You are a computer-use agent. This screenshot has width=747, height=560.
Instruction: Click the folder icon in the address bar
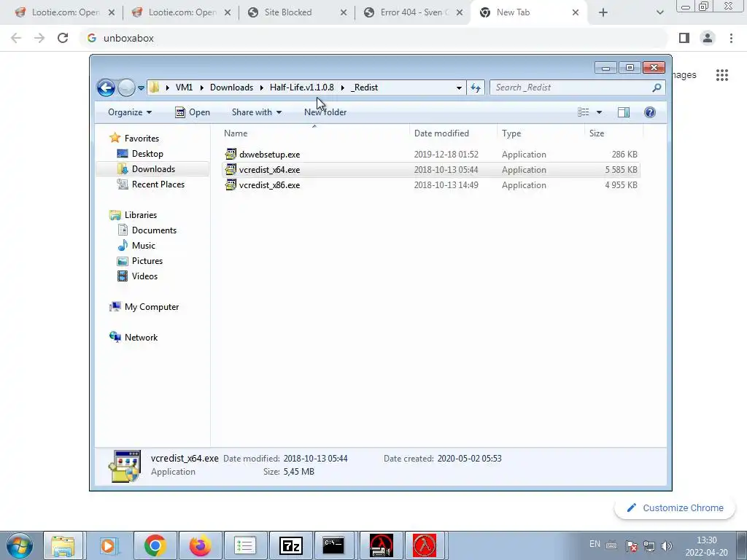[x=154, y=87]
